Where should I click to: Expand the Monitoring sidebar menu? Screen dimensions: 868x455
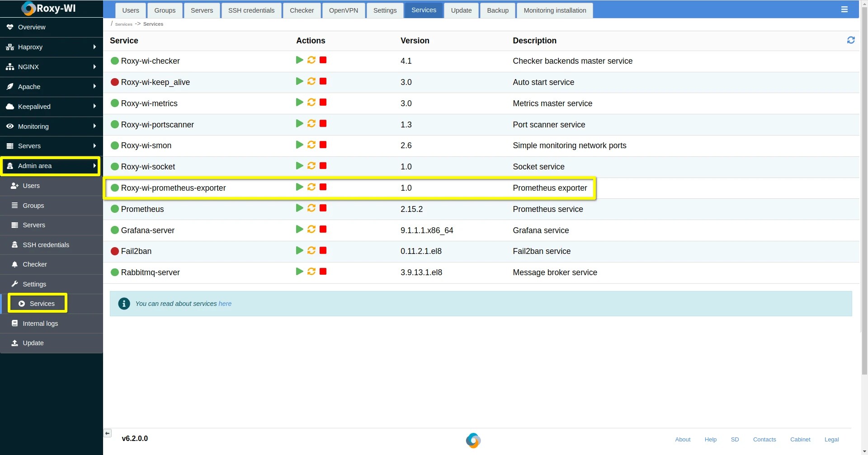52,127
